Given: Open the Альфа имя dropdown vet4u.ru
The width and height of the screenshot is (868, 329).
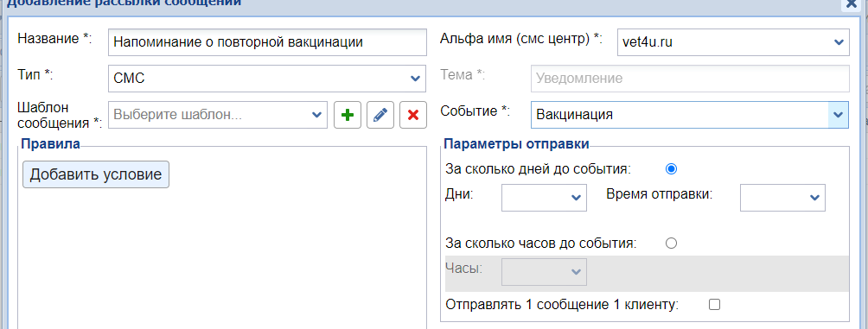Looking at the screenshot, I should 733,42.
